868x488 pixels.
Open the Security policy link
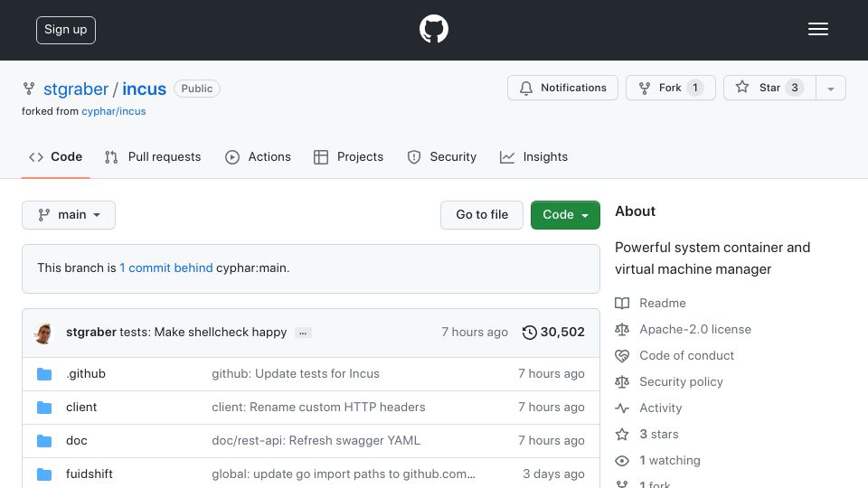point(681,381)
